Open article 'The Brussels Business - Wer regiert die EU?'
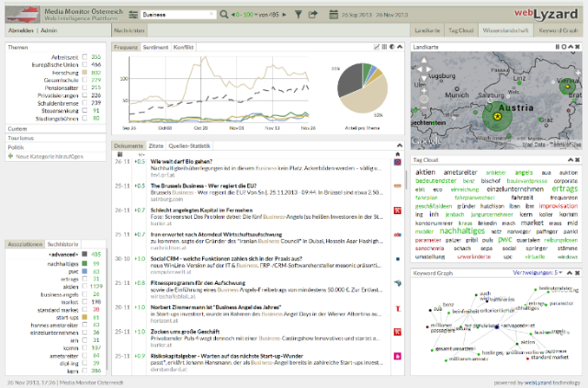Screen dimensions: 588x388 tap(204, 186)
